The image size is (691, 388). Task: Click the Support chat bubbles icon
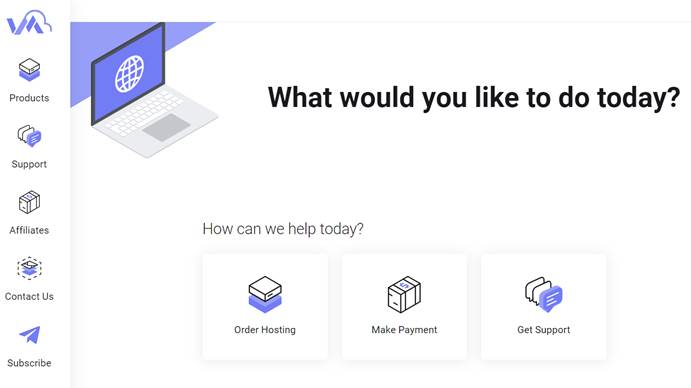pyautogui.click(x=29, y=136)
